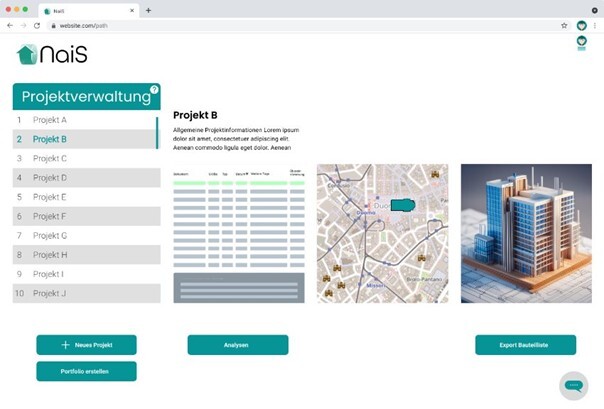Viewport: 604px width, 409px height.
Task: Open the 3D building model thumbnail
Action: [526, 233]
